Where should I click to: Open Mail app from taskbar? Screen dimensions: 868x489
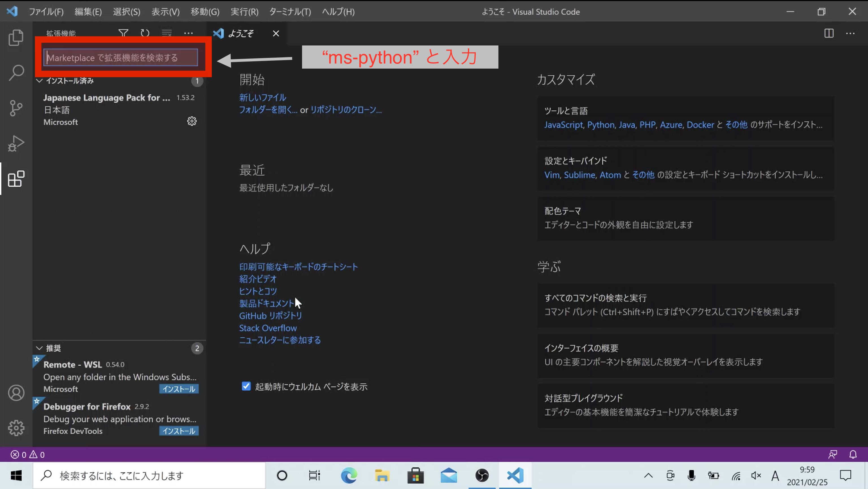448,475
